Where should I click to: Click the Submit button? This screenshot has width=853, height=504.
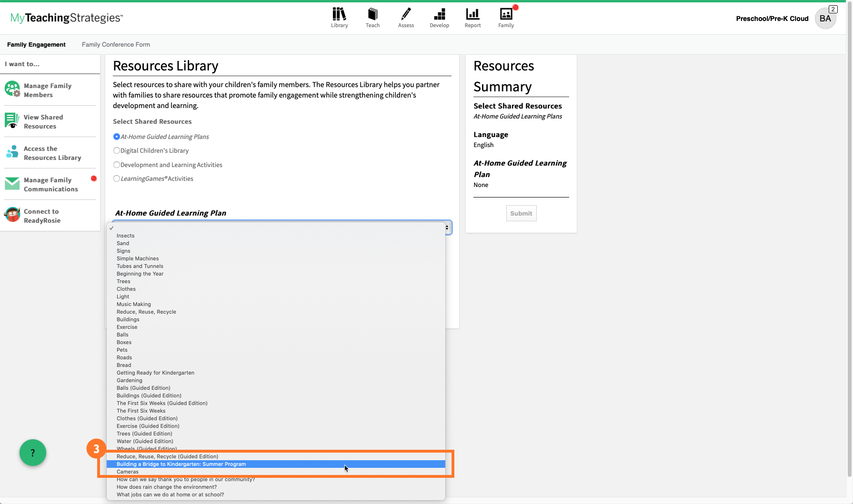(521, 213)
